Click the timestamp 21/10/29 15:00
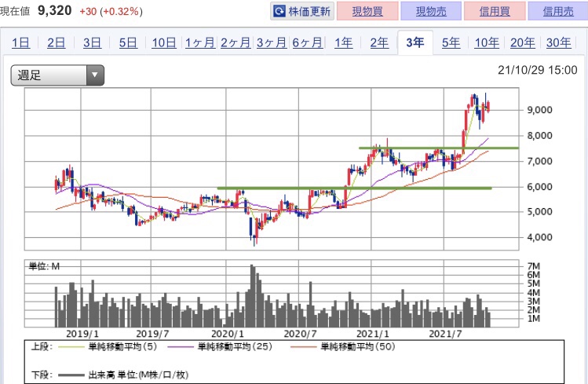Viewport: 588px width, 384px height. click(x=538, y=70)
